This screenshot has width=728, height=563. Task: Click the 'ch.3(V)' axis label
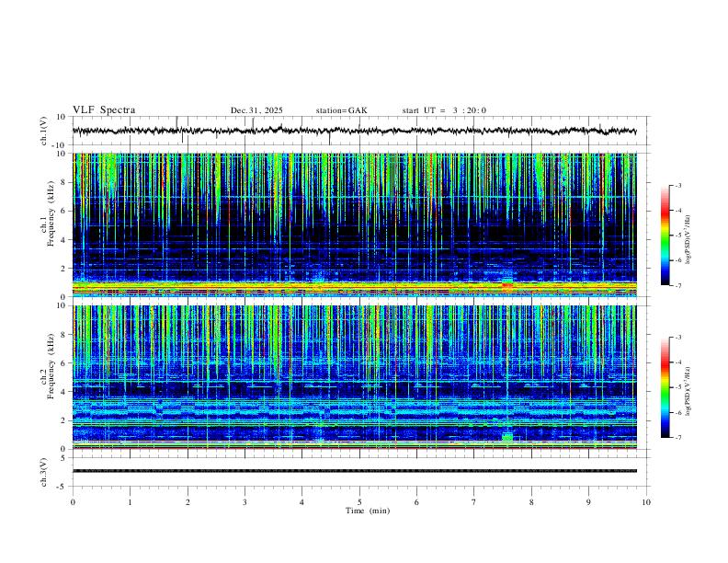pyautogui.click(x=44, y=472)
